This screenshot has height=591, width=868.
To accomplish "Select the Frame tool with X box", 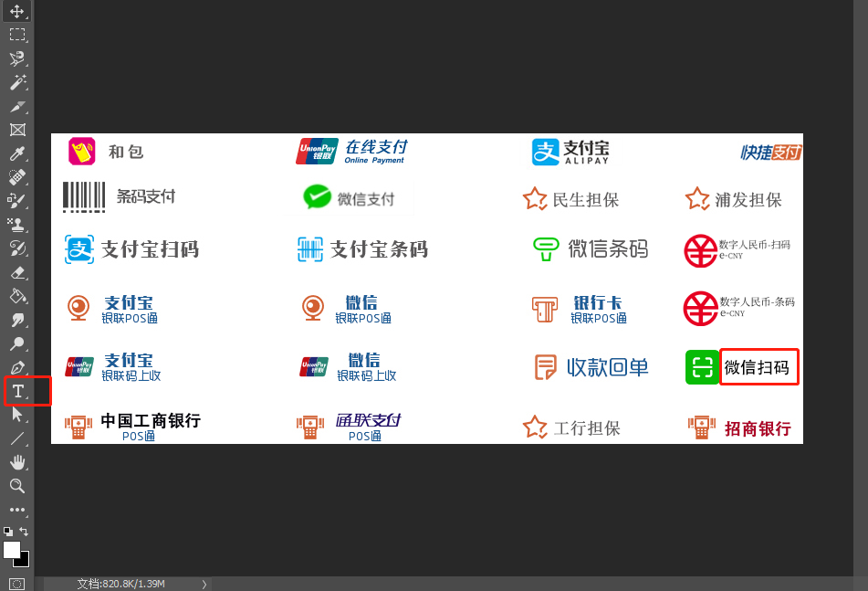I will point(17,130).
